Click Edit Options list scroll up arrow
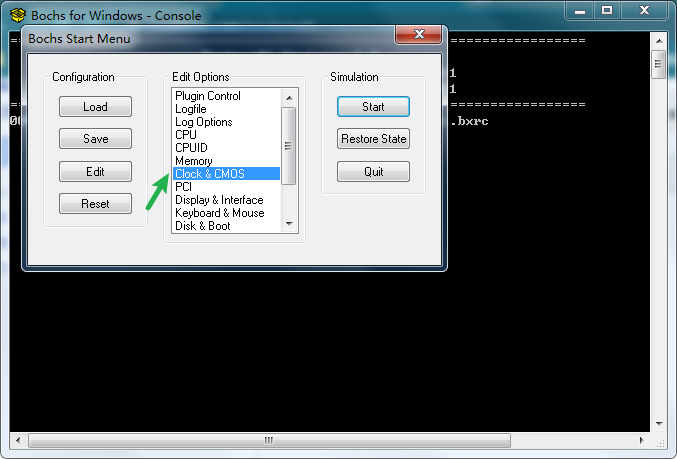 pyautogui.click(x=289, y=98)
